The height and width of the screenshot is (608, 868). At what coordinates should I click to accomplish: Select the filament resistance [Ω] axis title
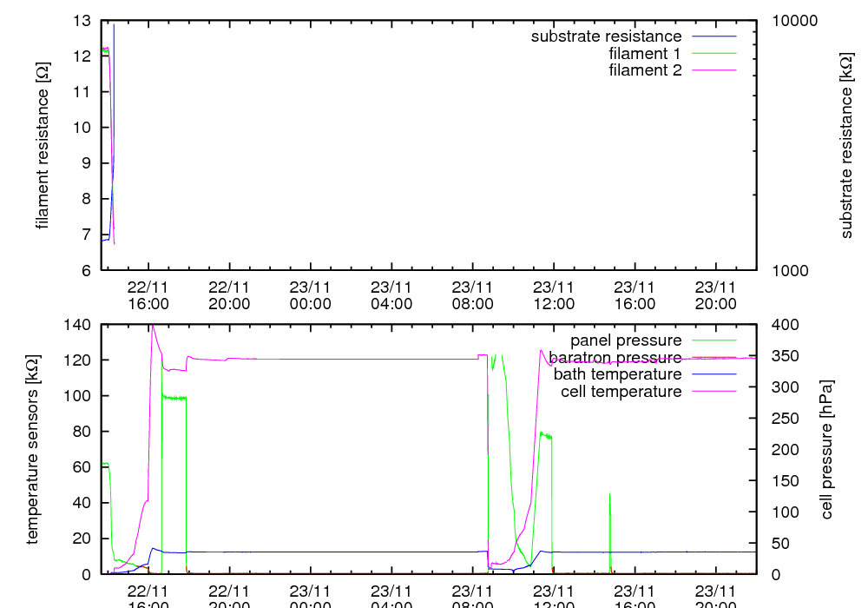point(42,144)
